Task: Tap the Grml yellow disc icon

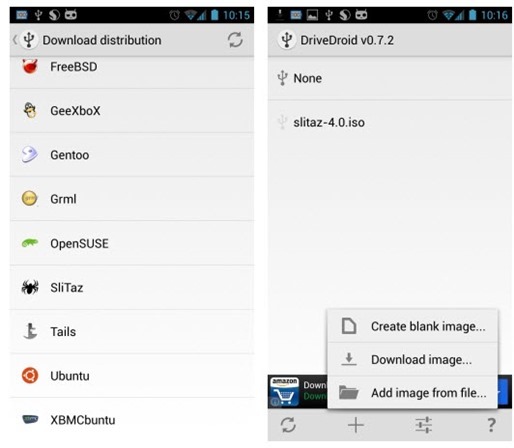Action: (x=30, y=199)
